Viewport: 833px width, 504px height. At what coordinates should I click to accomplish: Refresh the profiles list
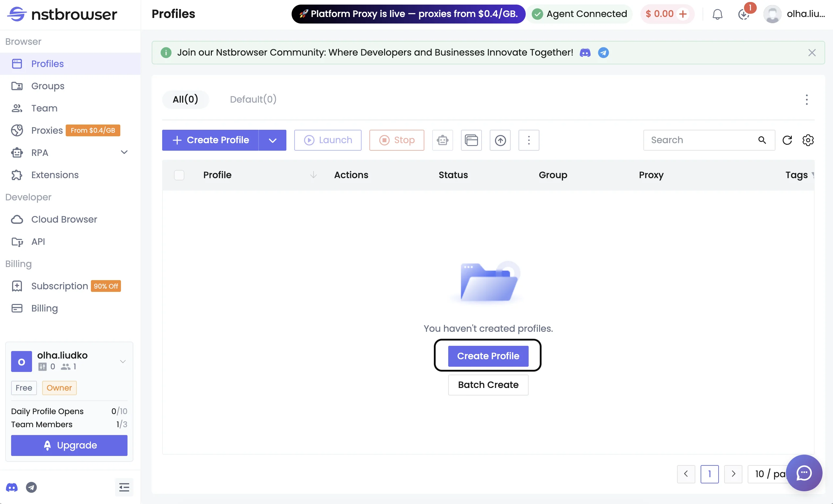click(x=787, y=140)
